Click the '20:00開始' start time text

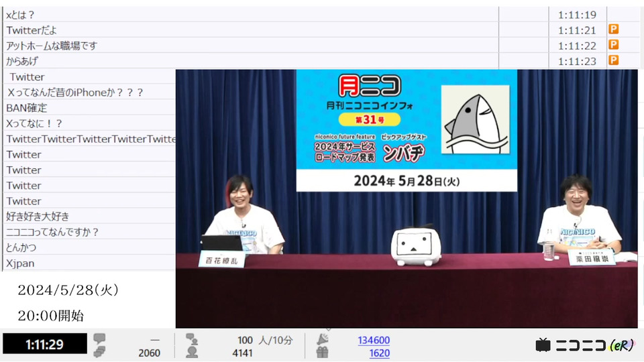[x=51, y=316]
